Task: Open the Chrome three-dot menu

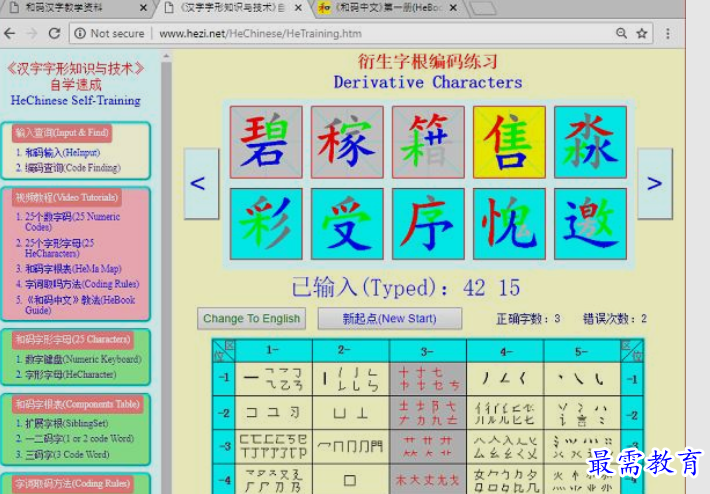Action: pos(667,33)
